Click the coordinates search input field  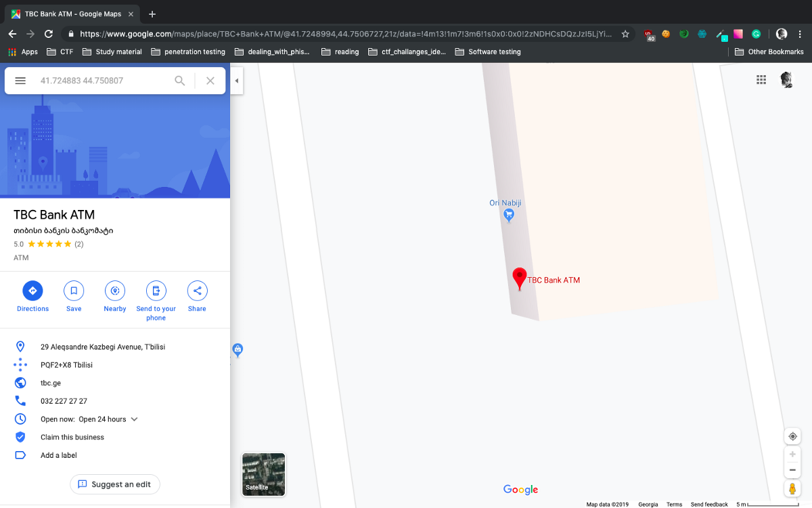click(x=101, y=81)
